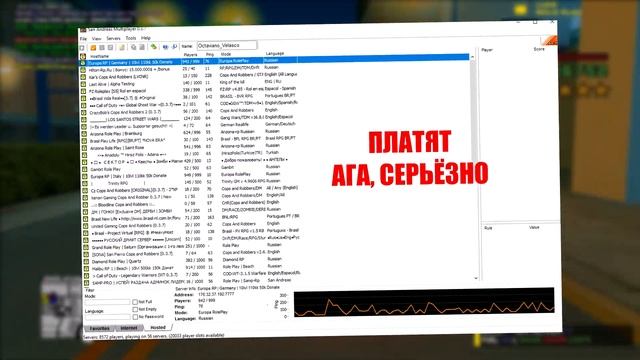Select the Europa RP | Italy server row
Screen dimensions: 640x360
(129, 176)
